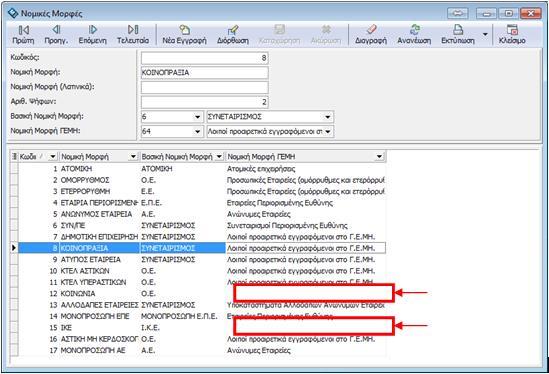Image resolution: width=549 pixels, height=374 pixels.
Task: Open the dropdown arrow next to Εκτύπωση
Action: pyautogui.click(x=485, y=34)
